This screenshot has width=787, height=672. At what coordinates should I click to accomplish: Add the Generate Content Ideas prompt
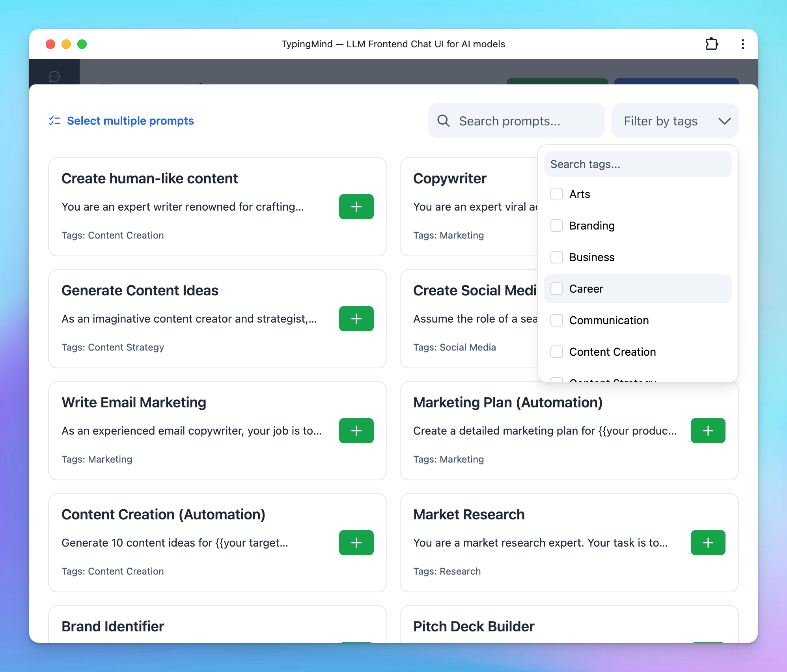click(x=356, y=319)
